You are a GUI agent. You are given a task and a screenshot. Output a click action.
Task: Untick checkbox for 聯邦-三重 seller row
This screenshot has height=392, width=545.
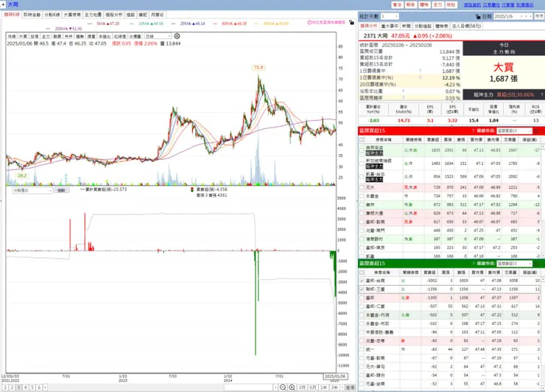click(362, 290)
